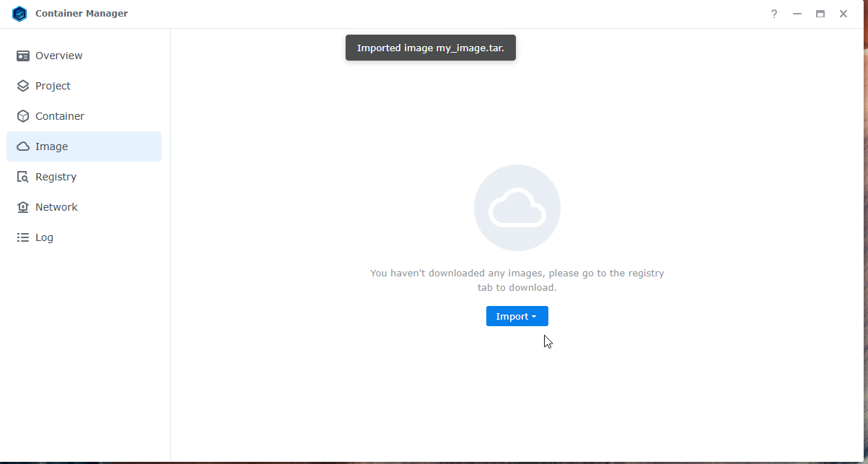Screen dimensions: 868x464
Task: Open help with the question mark icon
Action: coord(774,14)
